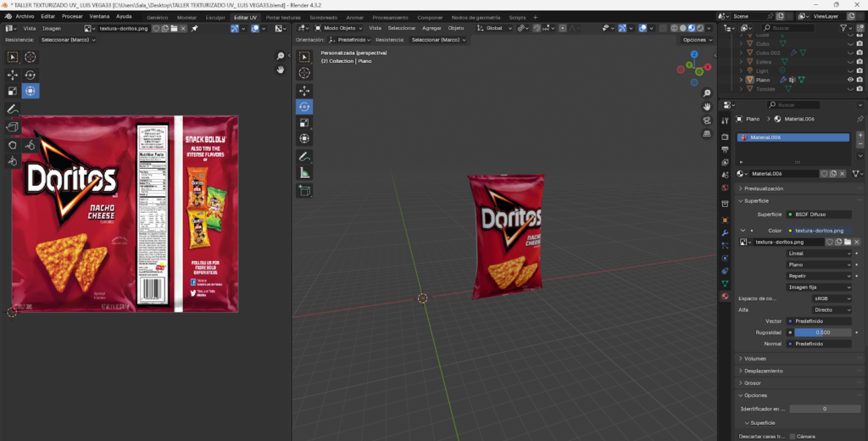Toggle gizmo display in 3D viewport header
Viewport: 868px width, 441px height.
(x=622, y=28)
